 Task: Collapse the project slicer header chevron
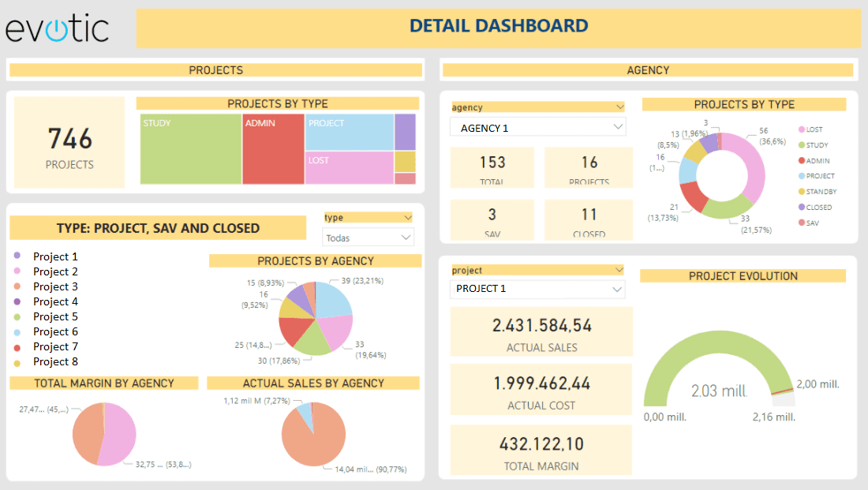tap(619, 270)
